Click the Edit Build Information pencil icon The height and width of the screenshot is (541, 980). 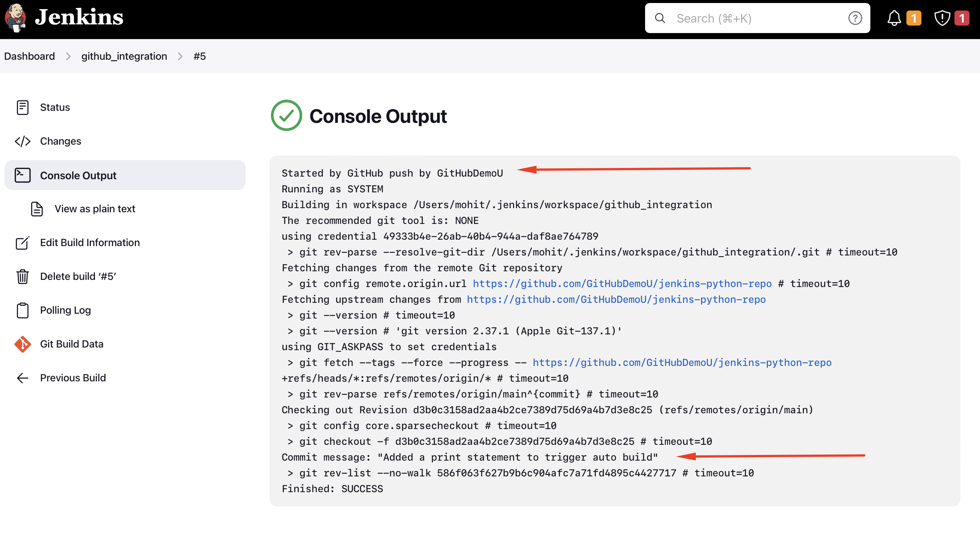coord(23,243)
